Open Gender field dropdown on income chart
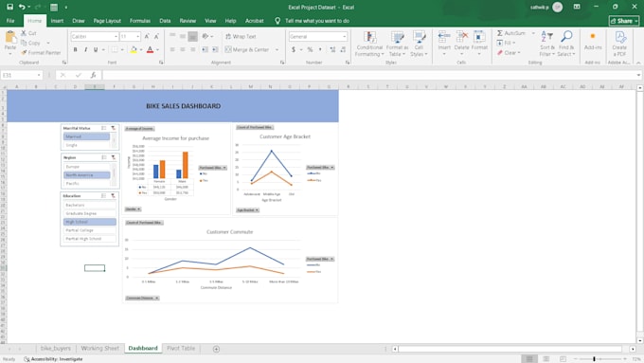The height and width of the screenshot is (363, 644). (x=133, y=209)
